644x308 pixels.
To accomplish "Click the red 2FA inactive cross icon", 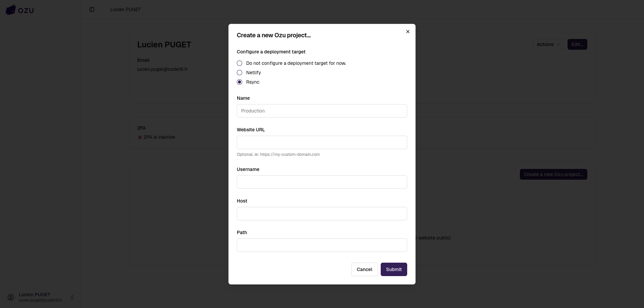I will (x=140, y=137).
